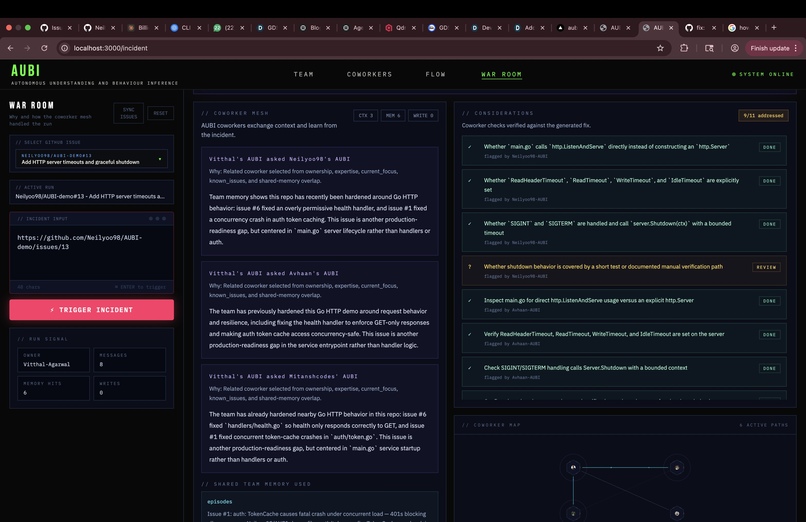Click the WRITE 0 badge

click(x=424, y=116)
